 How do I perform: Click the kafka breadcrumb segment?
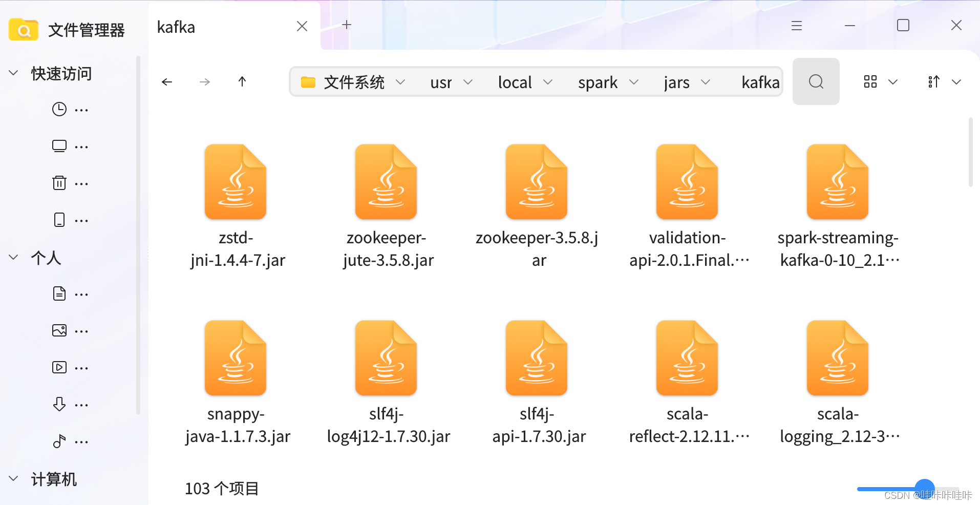point(760,82)
